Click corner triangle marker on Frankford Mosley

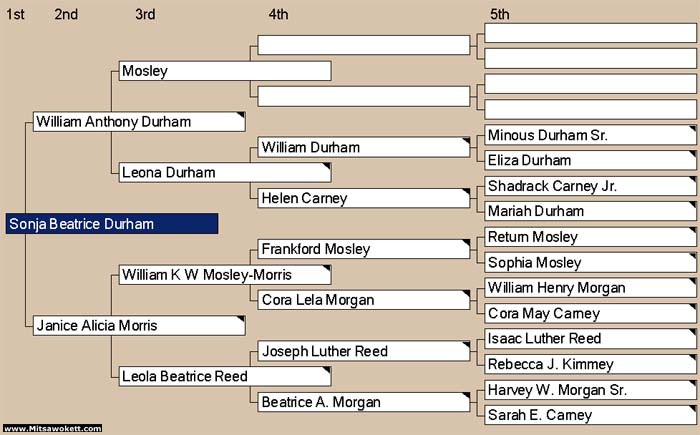click(x=466, y=243)
